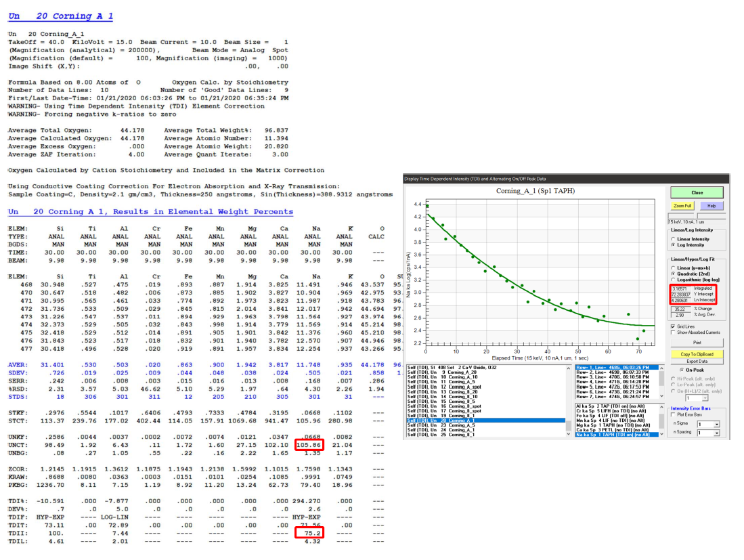Click the Export Data button

[x=697, y=362]
